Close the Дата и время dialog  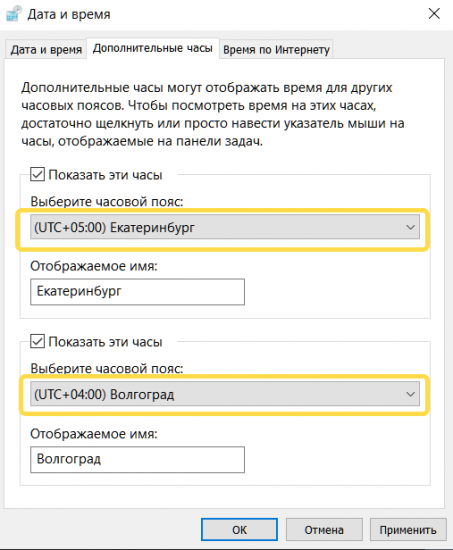pyautogui.click(x=434, y=14)
